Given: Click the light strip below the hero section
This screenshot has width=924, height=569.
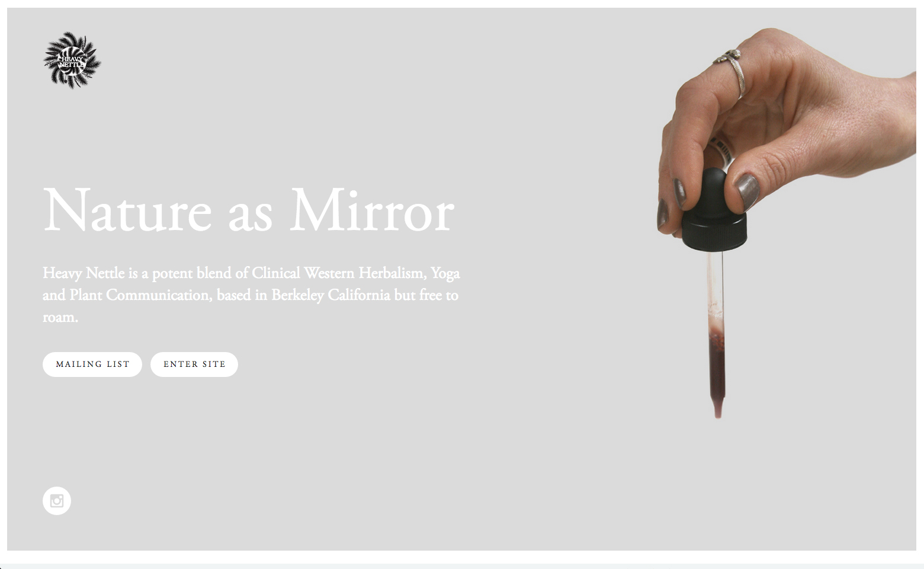Looking at the screenshot, I should (462, 566).
